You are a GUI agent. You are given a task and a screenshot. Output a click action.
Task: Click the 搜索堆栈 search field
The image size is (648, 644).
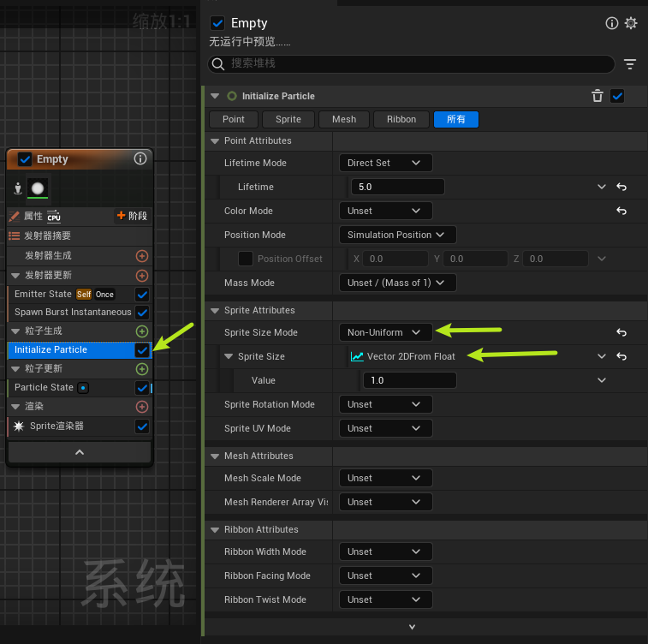point(411,64)
